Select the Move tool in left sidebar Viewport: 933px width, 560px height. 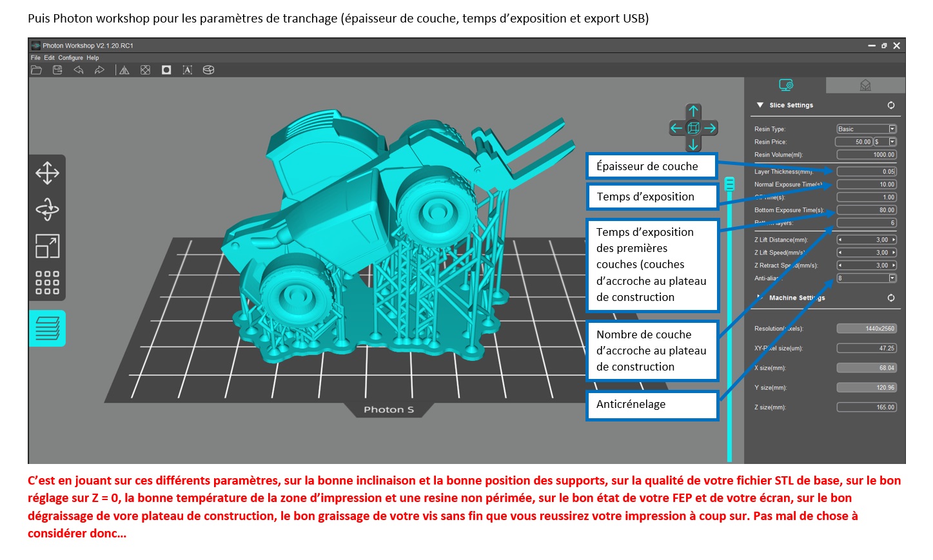[47, 173]
